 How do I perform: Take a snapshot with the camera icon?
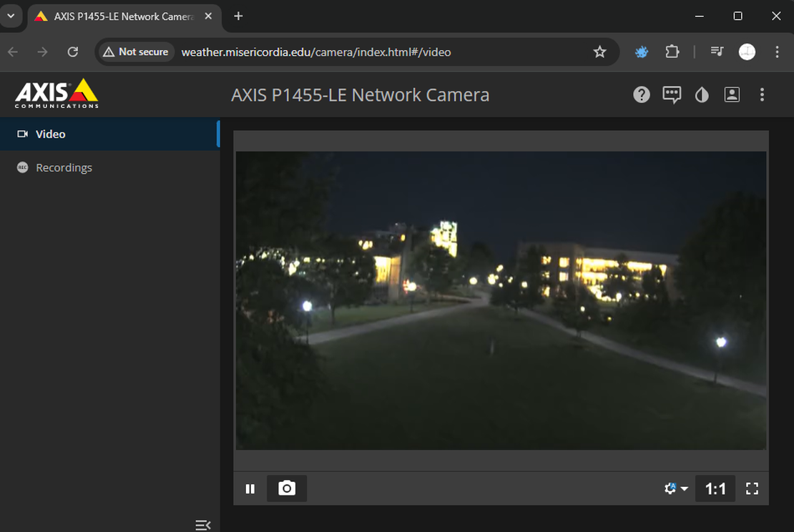[x=286, y=488]
